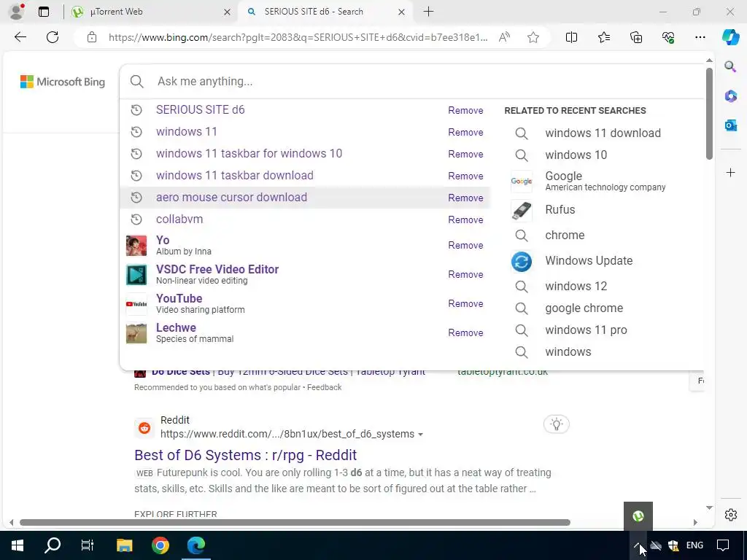Click the Windows Update icon suggestion
The height and width of the screenshot is (560, 747).
521,262
